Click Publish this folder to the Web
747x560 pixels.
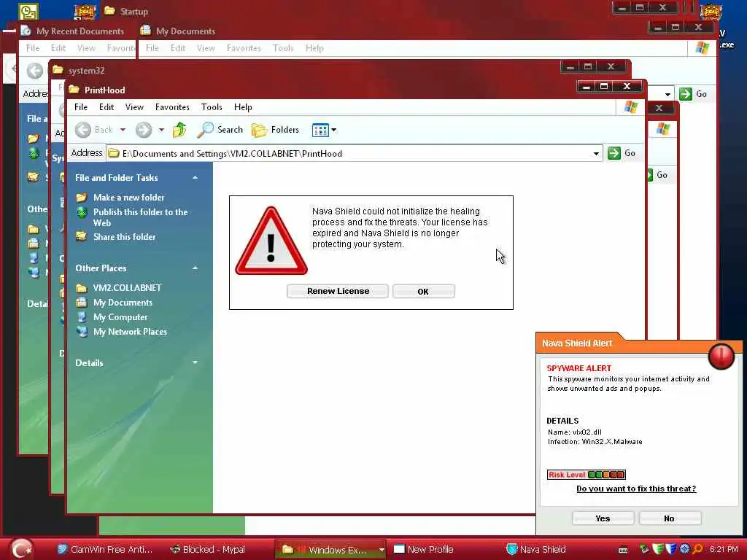click(141, 217)
